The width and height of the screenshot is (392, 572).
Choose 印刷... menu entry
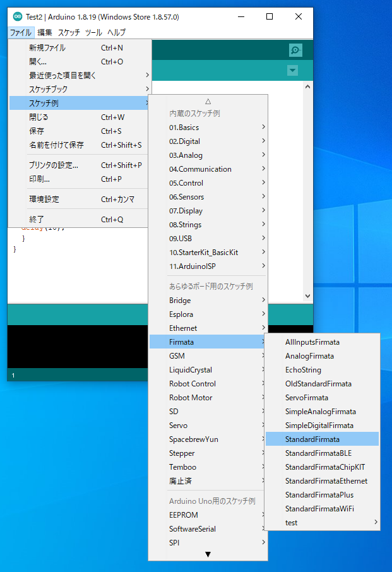[78, 179]
